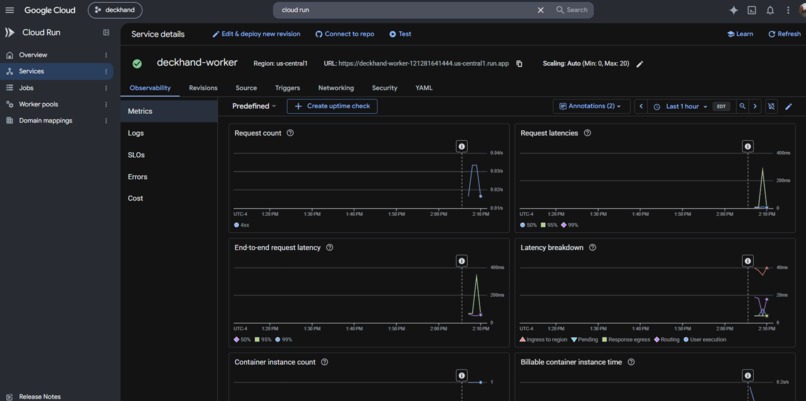The image size is (806, 401).
Task: Open help for Billable container instance time
Action: (631, 362)
